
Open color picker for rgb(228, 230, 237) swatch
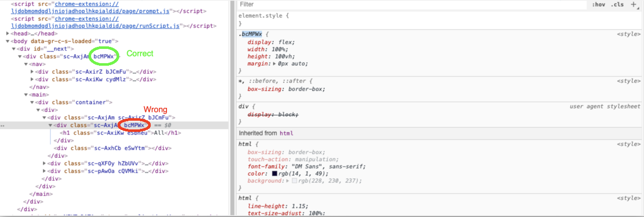tap(294, 181)
